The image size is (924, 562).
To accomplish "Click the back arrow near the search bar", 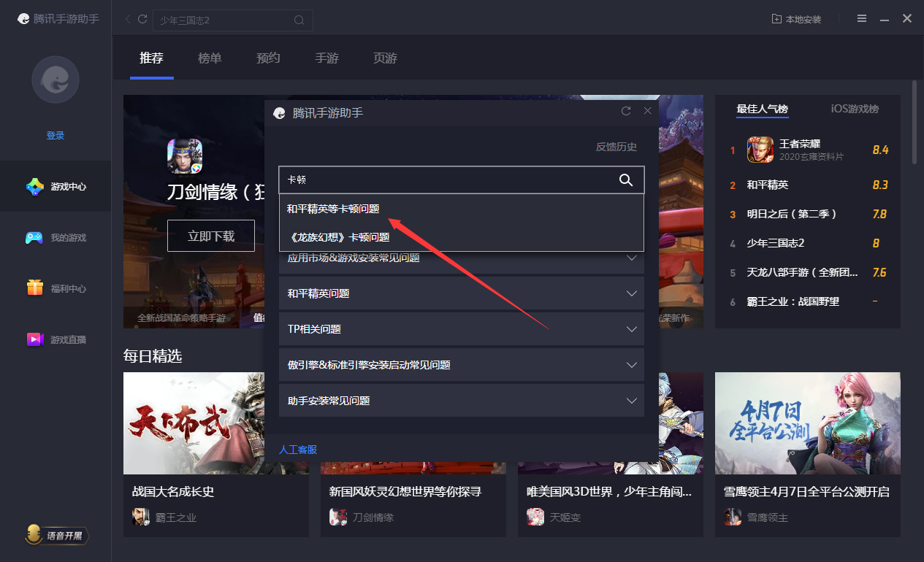I will [127, 20].
